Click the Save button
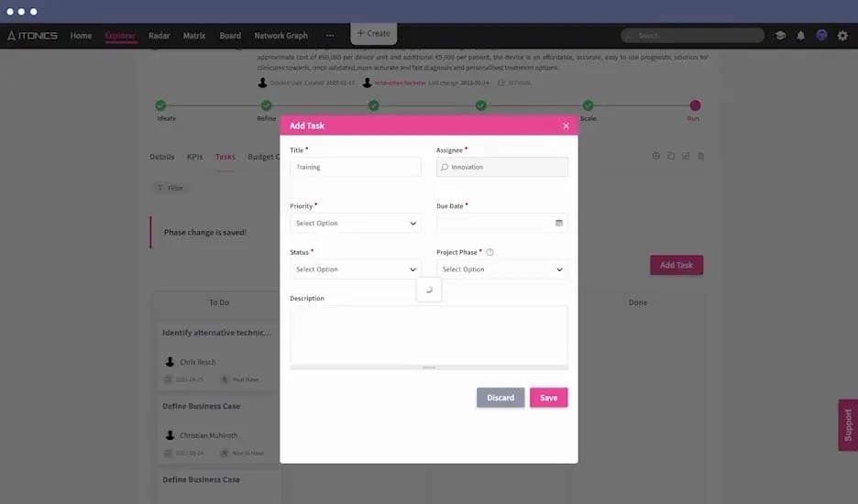Image resolution: width=858 pixels, height=504 pixels. pos(548,398)
